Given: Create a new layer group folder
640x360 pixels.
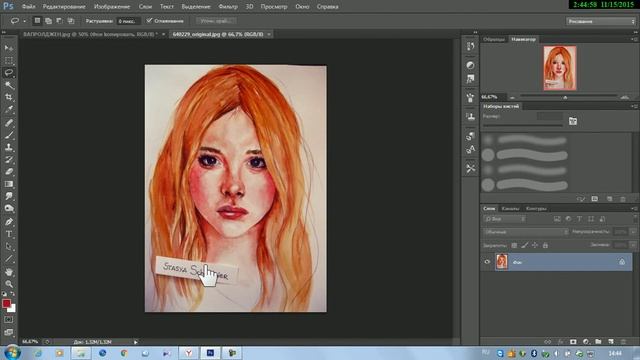Looking at the screenshot, I should tap(598, 342).
